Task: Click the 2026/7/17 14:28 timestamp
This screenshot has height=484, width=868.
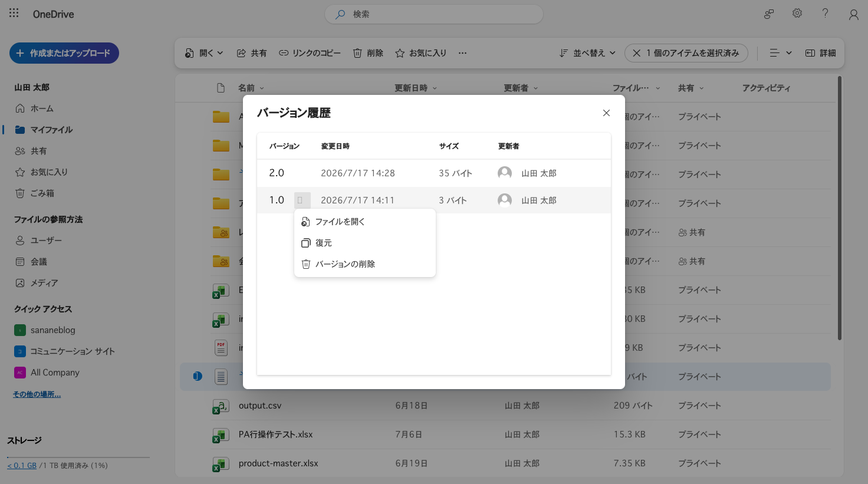Action: [358, 173]
